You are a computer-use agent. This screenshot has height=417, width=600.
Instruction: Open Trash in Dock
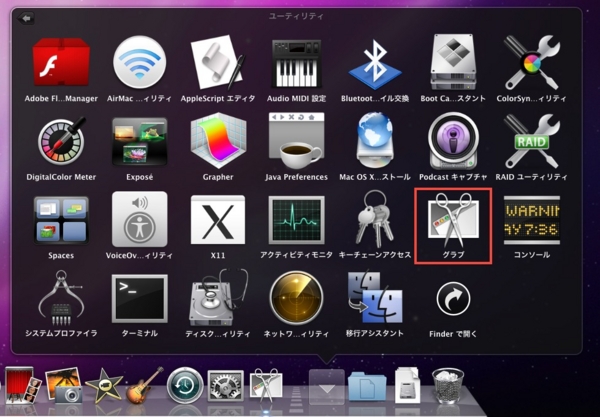[x=448, y=385]
